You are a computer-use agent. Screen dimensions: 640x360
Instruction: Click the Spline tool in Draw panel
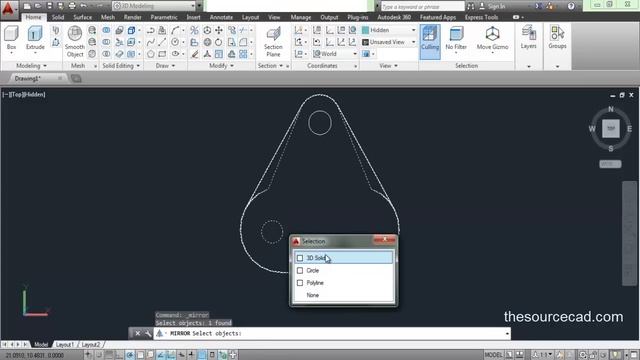pyautogui.click(x=151, y=42)
